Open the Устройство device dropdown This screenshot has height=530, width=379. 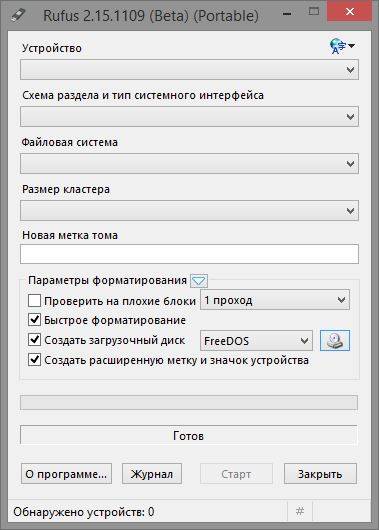[189, 70]
